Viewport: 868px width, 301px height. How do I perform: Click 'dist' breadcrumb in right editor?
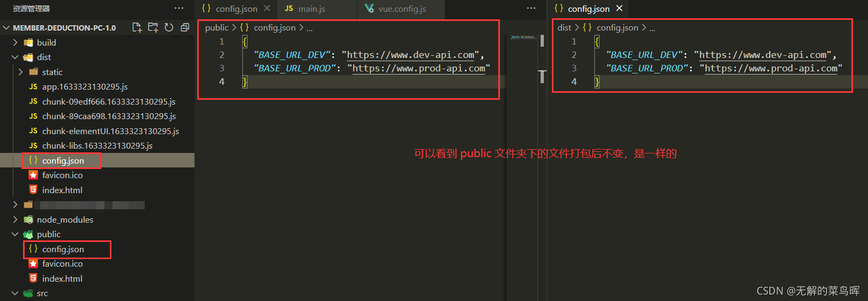point(564,28)
